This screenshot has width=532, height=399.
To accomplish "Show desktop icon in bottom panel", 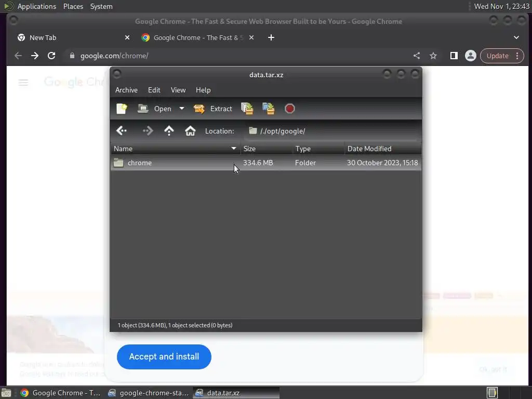I will (x=6, y=393).
